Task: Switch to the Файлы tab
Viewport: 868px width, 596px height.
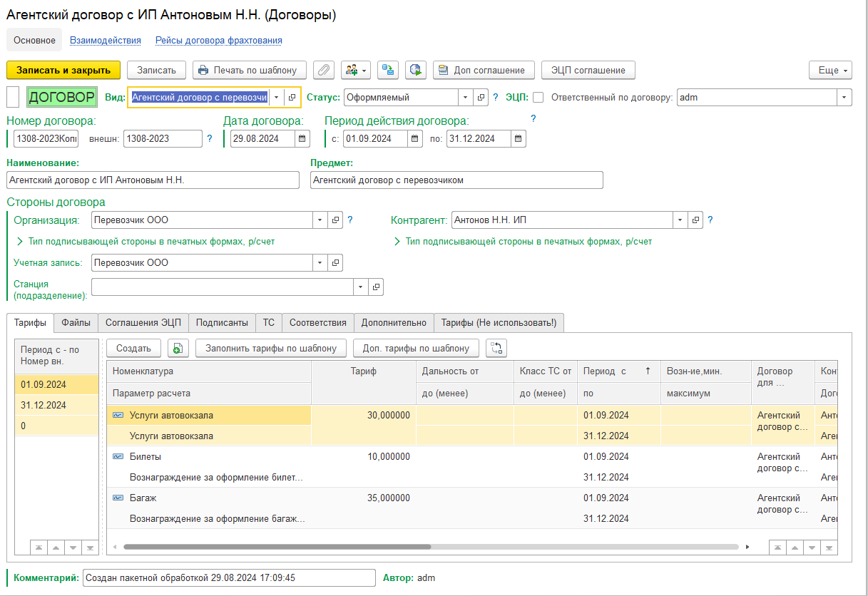Action: click(76, 323)
